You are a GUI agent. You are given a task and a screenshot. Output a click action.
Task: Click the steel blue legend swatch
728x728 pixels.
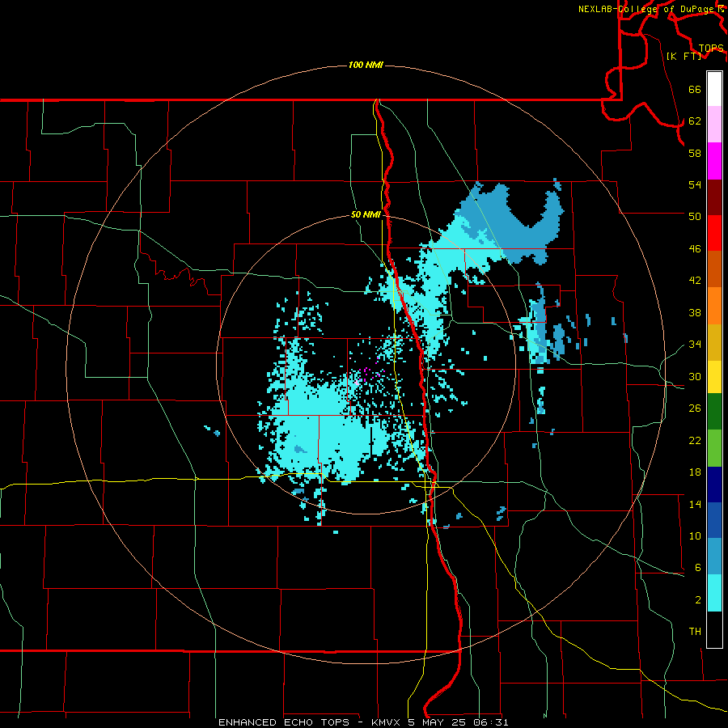(714, 557)
